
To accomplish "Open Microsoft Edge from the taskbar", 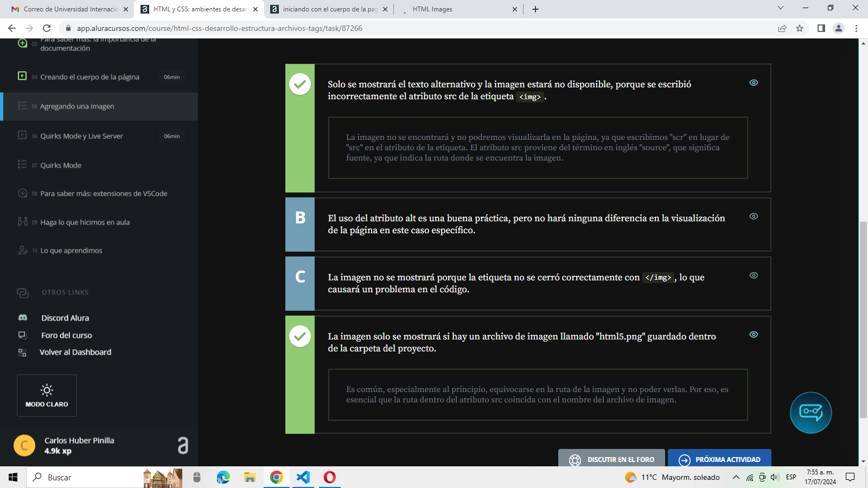I will [223, 477].
